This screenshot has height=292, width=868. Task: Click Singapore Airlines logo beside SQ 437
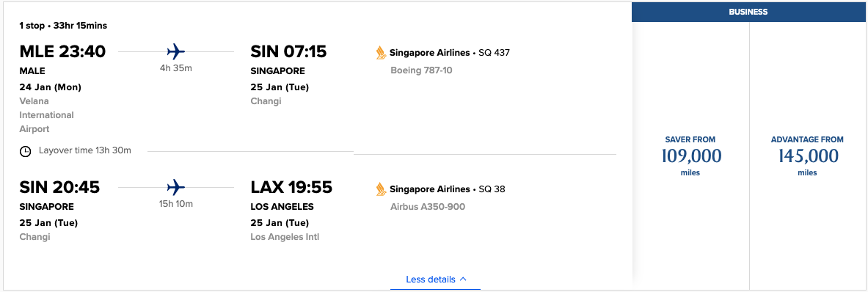pyautogui.click(x=380, y=53)
